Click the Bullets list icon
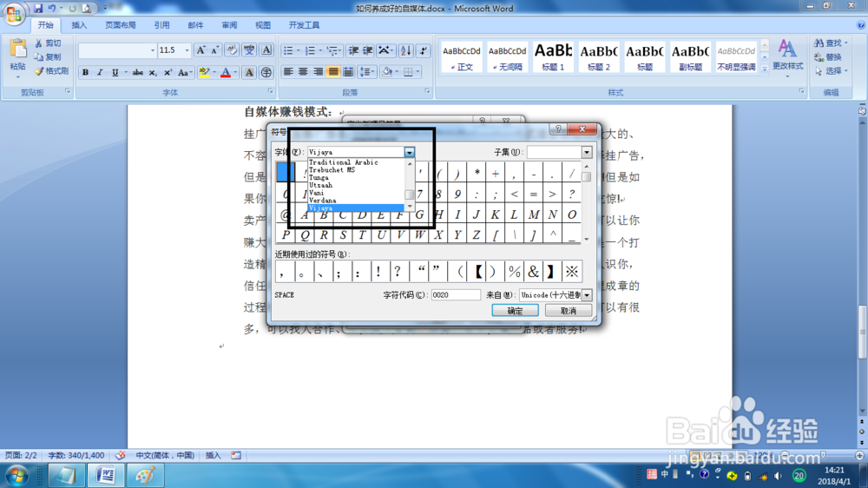 pos(288,50)
